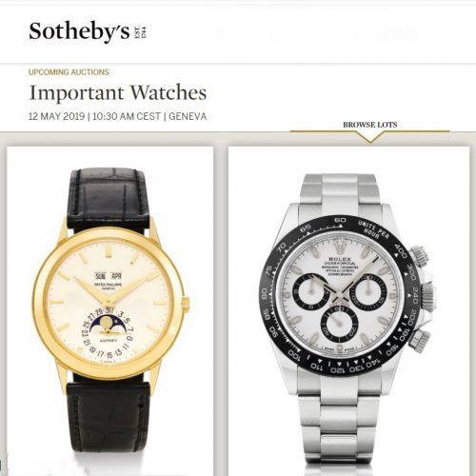
Task: Click the EST. 1744 emblem beside the logo
Action: coord(141,32)
